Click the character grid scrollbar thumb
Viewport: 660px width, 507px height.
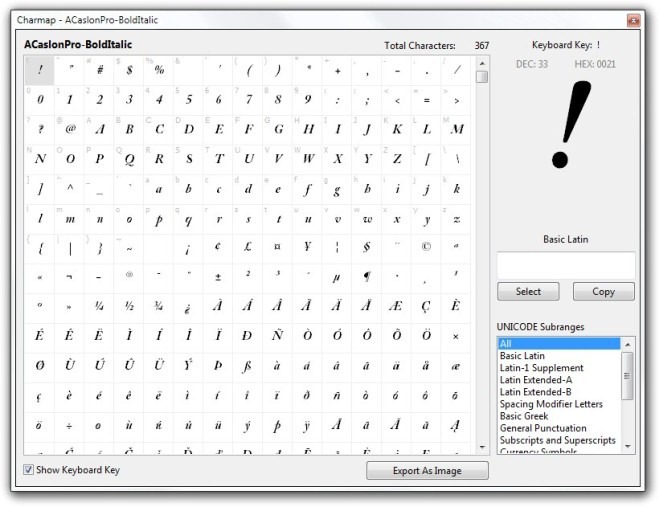[x=482, y=77]
